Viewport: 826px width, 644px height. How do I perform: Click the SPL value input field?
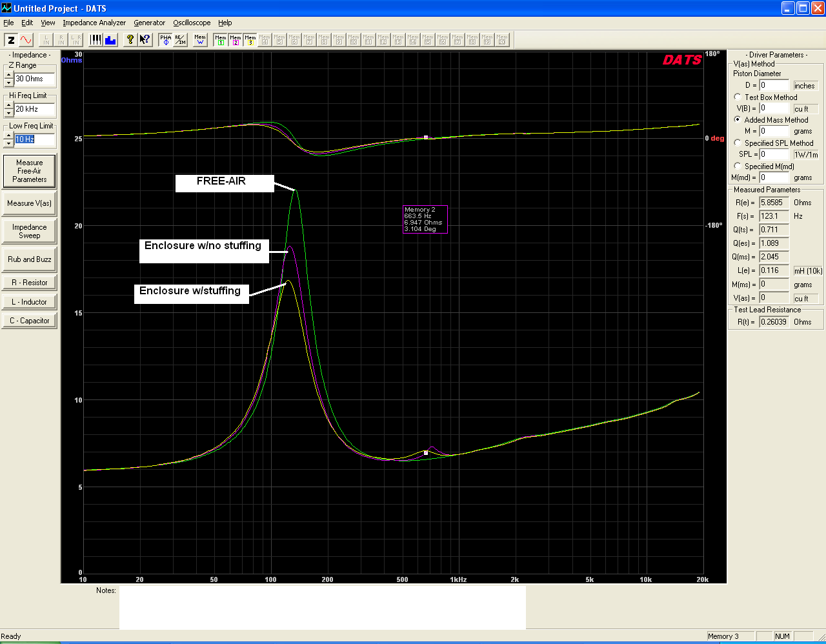(774, 154)
